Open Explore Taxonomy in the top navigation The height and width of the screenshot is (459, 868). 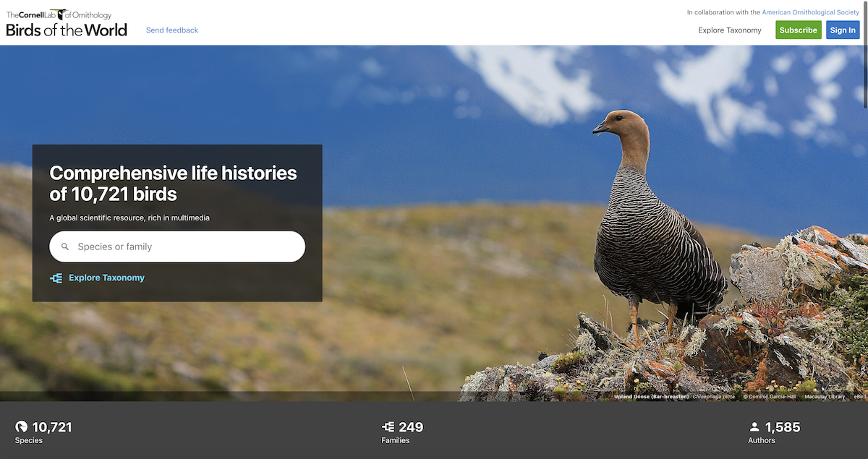tap(730, 30)
